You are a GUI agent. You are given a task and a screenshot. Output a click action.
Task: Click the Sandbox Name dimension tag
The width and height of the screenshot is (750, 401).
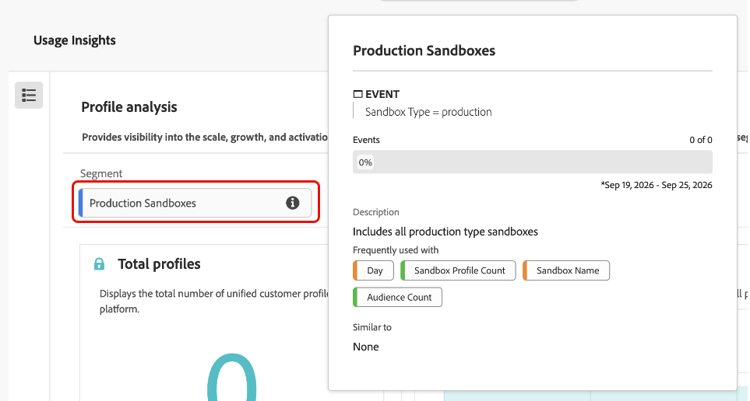[x=566, y=270]
